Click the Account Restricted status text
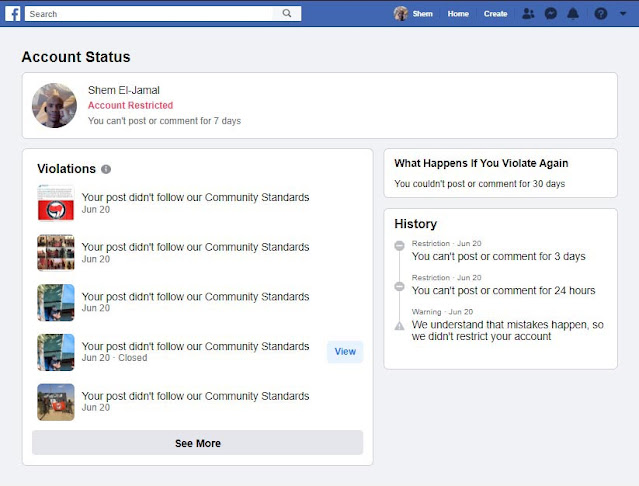Image resolution: width=639 pixels, height=486 pixels. point(130,105)
